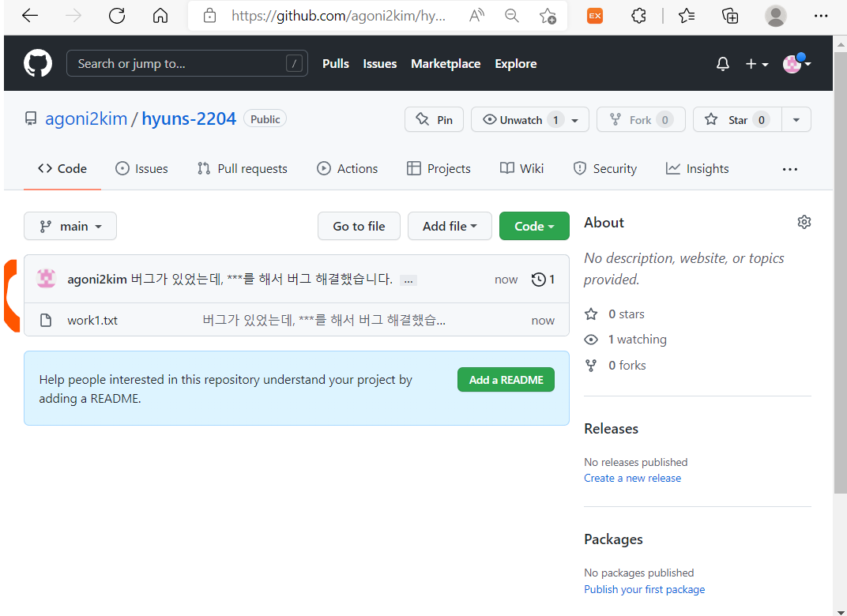
Task: Switch to the Actions tab
Action: click(x=347, y=168)
